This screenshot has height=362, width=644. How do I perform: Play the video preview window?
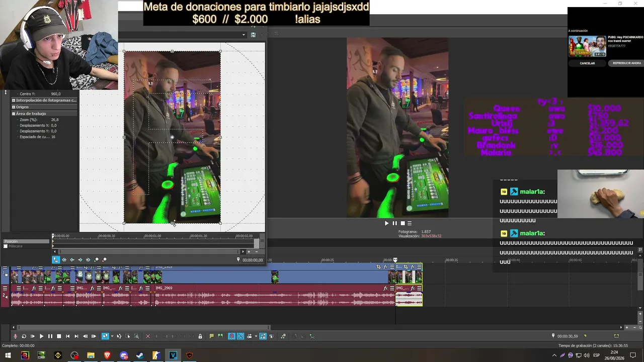386,223
